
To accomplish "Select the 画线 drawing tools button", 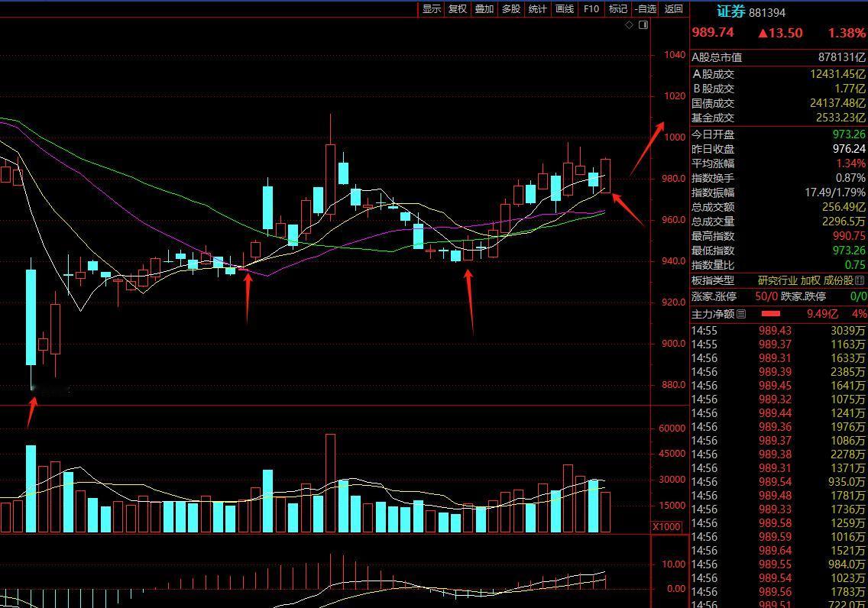I will (565, 9).
